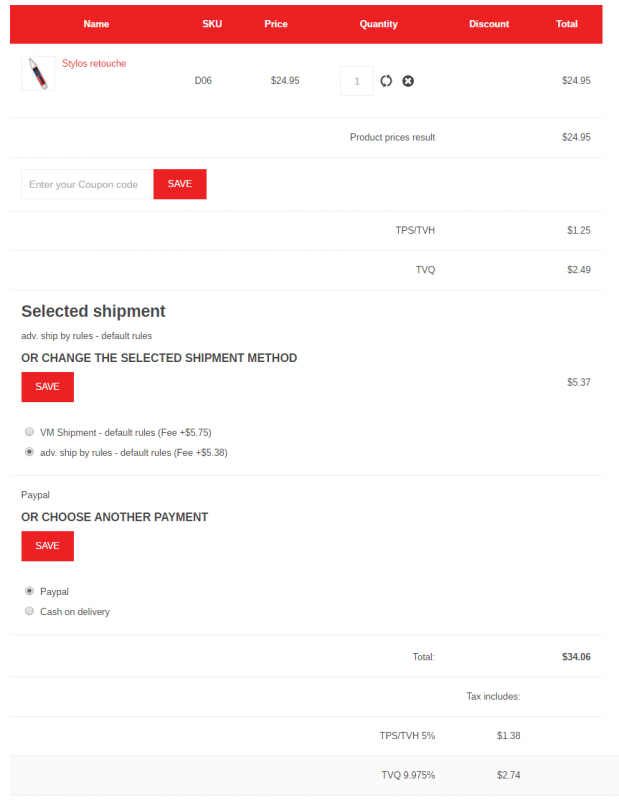The width and height of the screenshot is (619, 800).
Task: Click the quantity input box
Action: pos(357,81)
